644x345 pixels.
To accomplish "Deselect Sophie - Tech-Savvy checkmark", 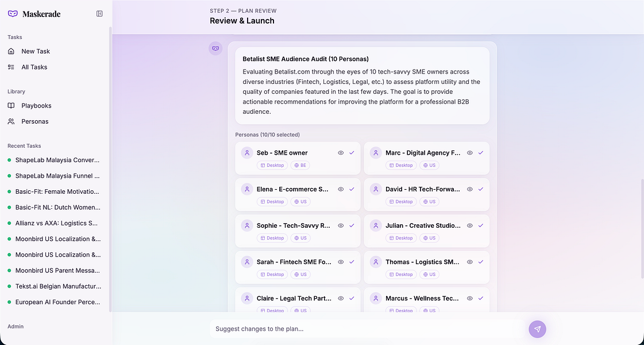I will pyautogui.click(x=352, y=225).
